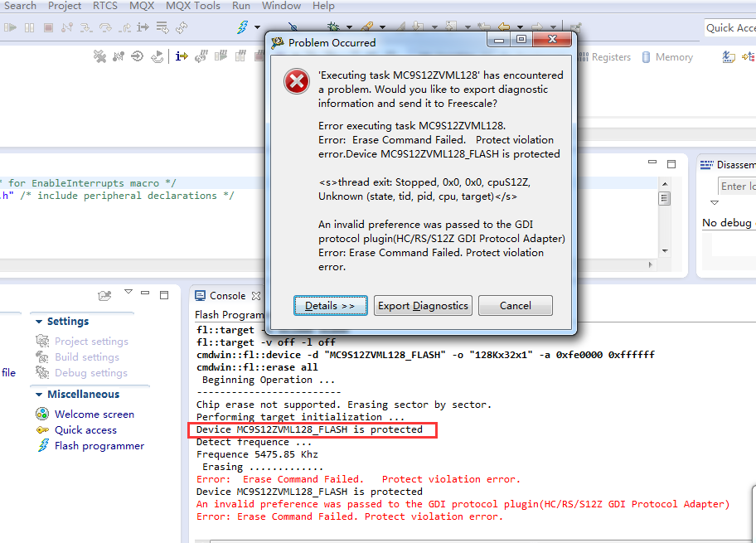Click the Debug bug toolbar icon
This screenshot has width=756, height=543.
[x=333, y=27]
